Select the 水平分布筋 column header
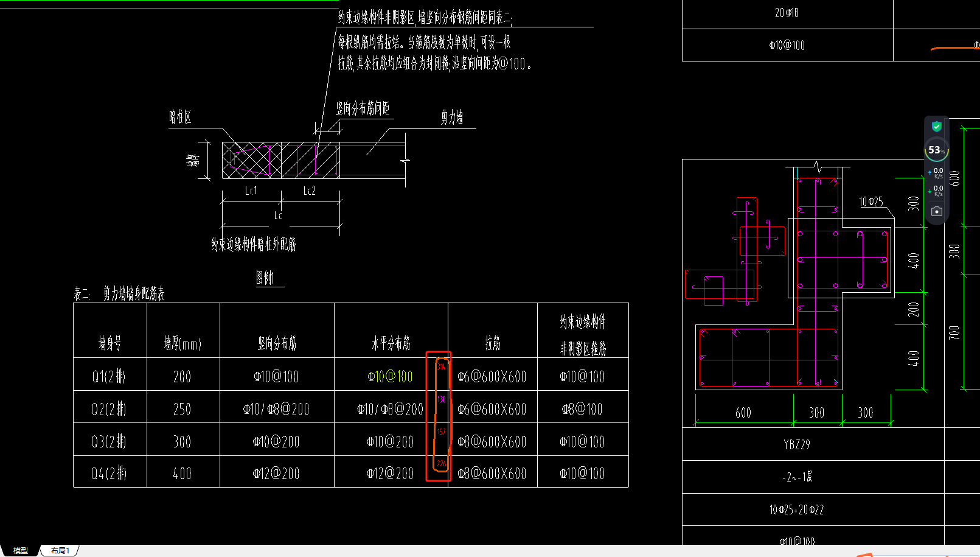Screen dimensions: 980x557 (x=391, y=343)
